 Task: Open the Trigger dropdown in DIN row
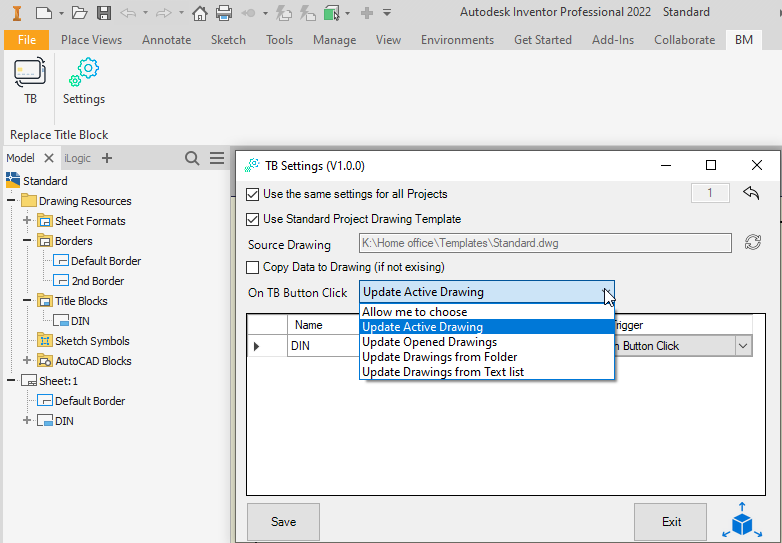point(743,346)
